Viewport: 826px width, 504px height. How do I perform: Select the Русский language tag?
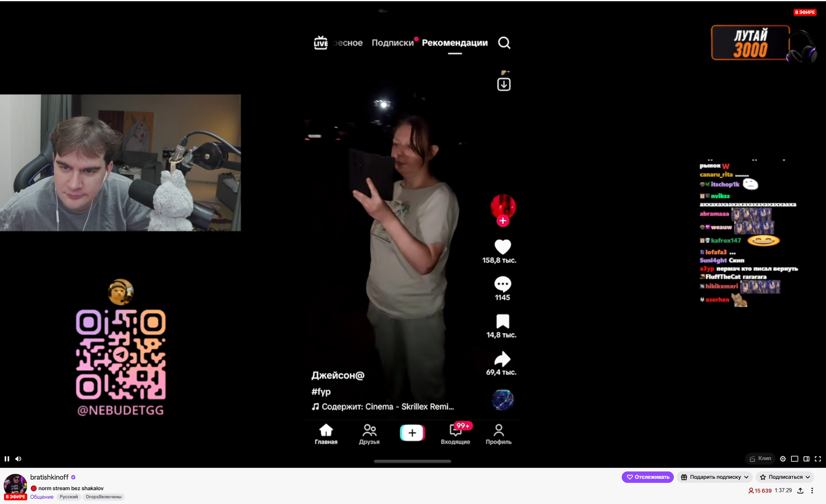[x=69, y=497]
